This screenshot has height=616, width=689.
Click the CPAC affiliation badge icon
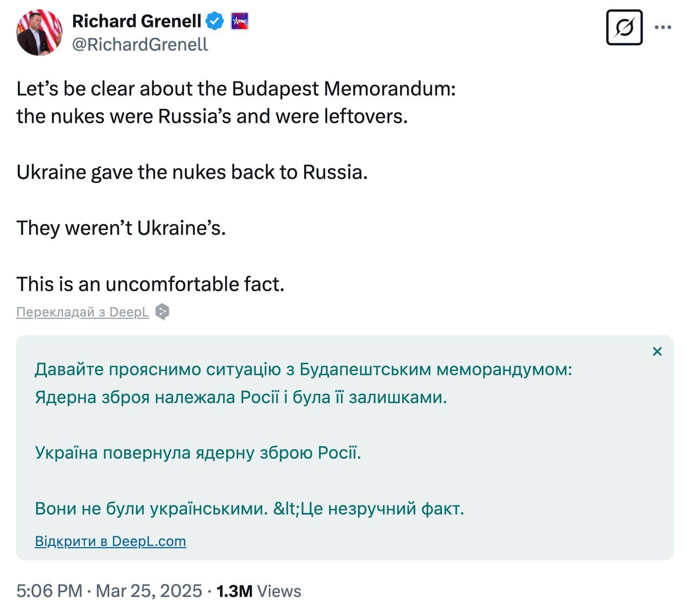click(240, 22)
